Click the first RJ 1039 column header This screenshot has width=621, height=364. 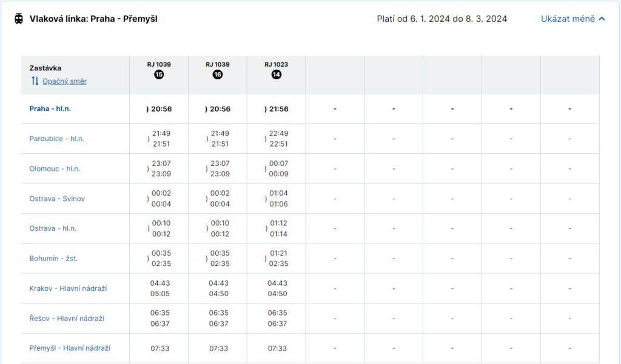(159, 64)
